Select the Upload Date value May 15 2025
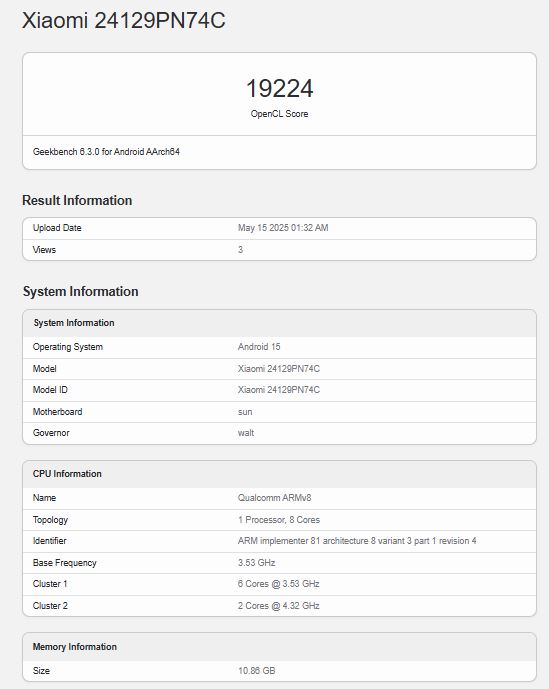This screenshot has height=689, width=549. [283, 228]
